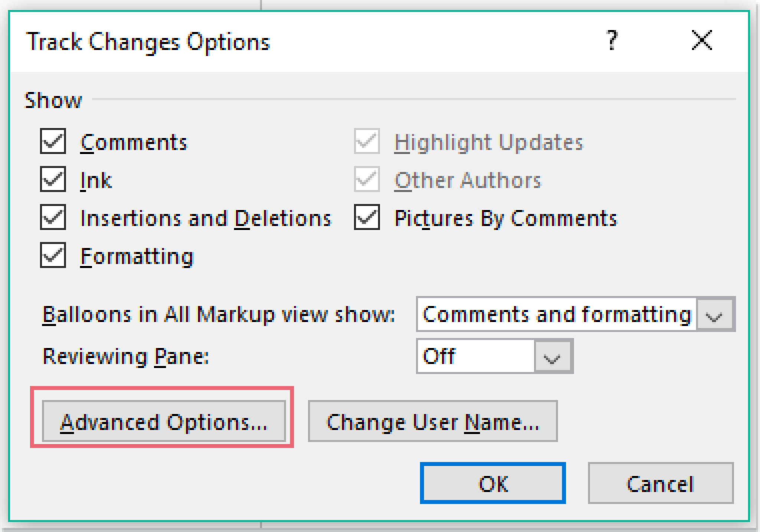This screenshot has height=532, width=760.
Task: Confirm settings with OK
Action: (x=492, y=483)
